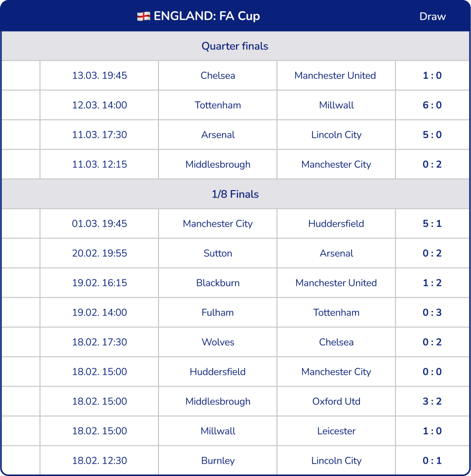
Task: Click the 0:0 Huddersfield draw score
Action: coord(432,371)
